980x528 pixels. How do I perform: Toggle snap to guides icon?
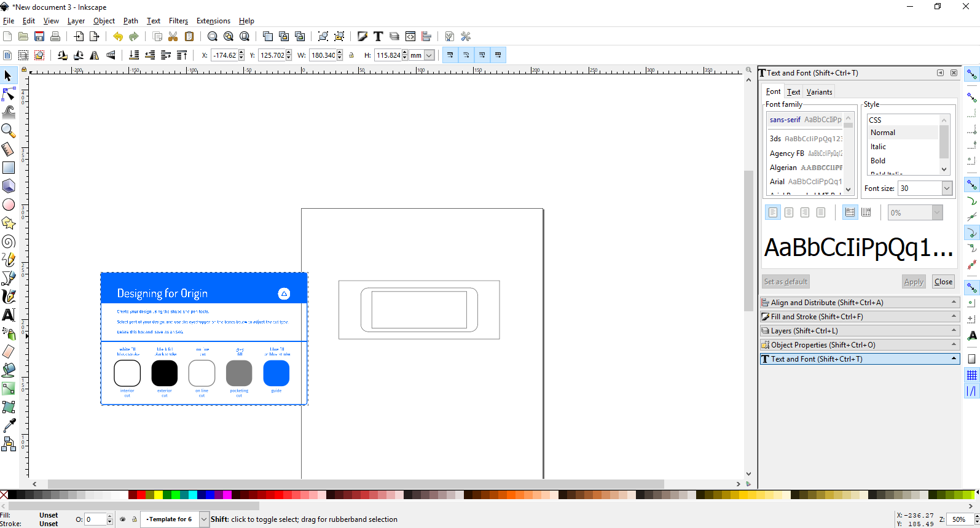(971, 390)
